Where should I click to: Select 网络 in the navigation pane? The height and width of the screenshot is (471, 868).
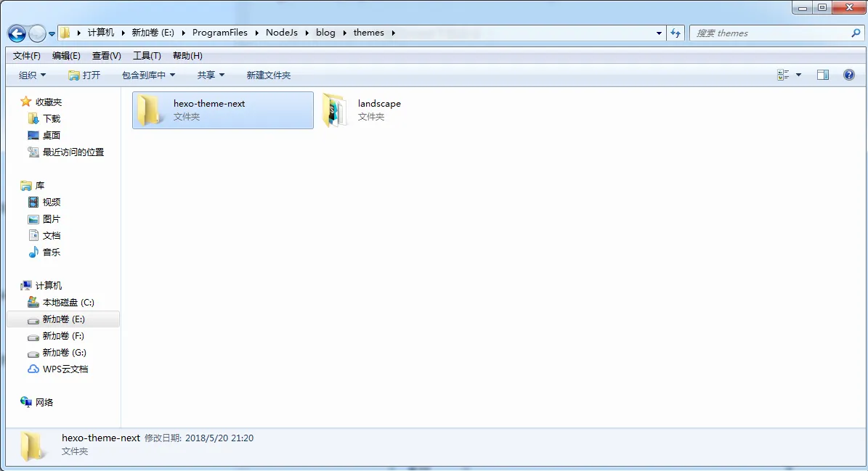coord(44,403)
